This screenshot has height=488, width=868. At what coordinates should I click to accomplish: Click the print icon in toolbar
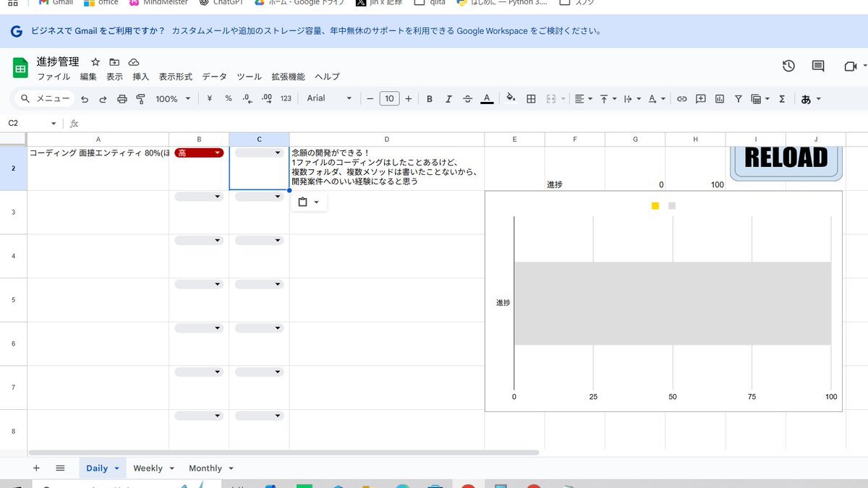click(x=122, y=99)
